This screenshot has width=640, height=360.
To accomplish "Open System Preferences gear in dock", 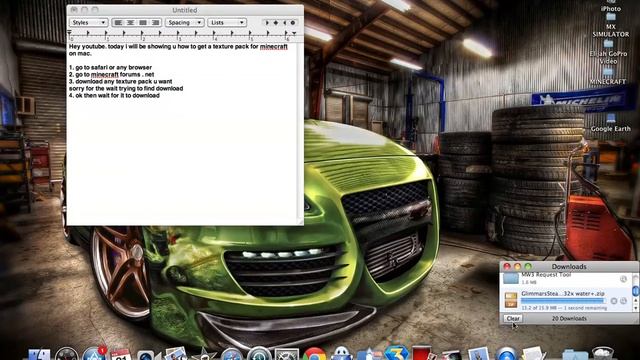I will point(286,354).
